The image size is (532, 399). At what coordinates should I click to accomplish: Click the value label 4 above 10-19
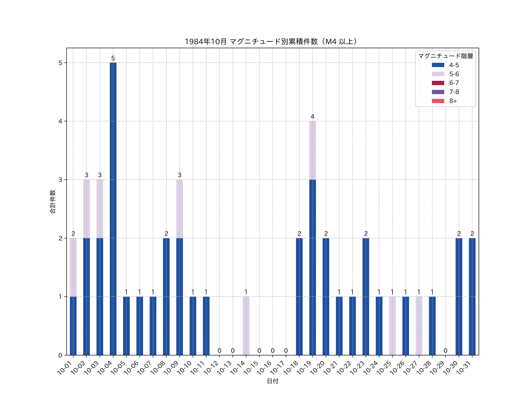312,117
